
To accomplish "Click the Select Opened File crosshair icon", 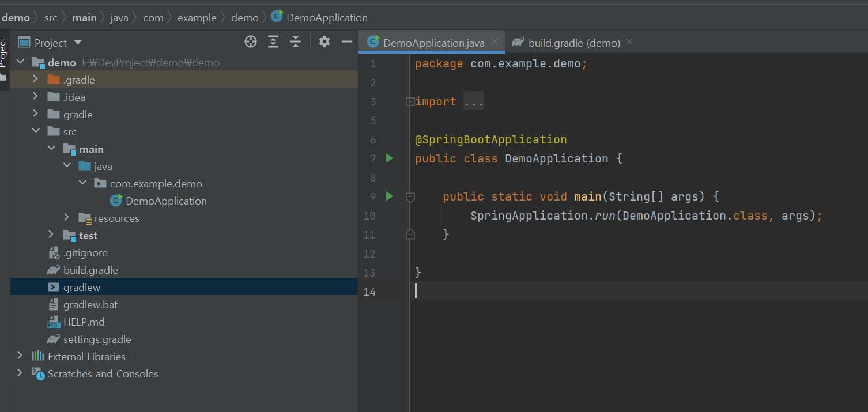I will (250, 41).
